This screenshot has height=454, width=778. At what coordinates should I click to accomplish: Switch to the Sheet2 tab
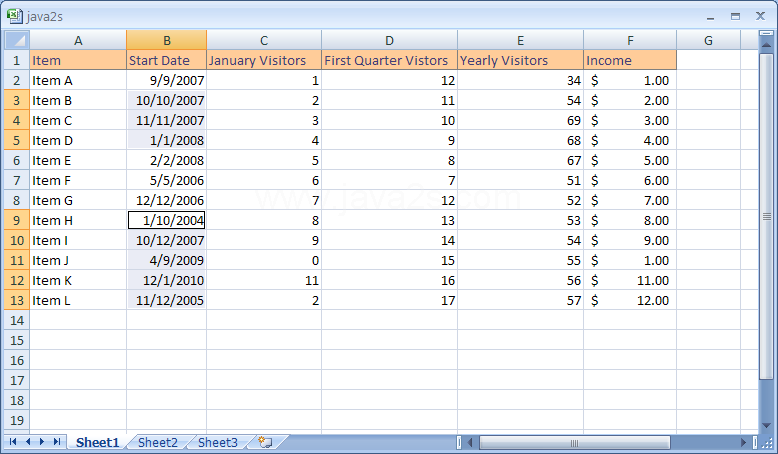[x=157, y=442]
